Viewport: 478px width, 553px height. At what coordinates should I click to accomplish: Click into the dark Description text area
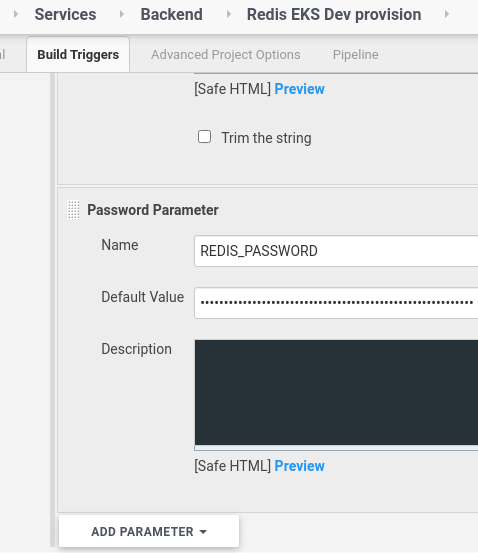click(x=336, y=393)
